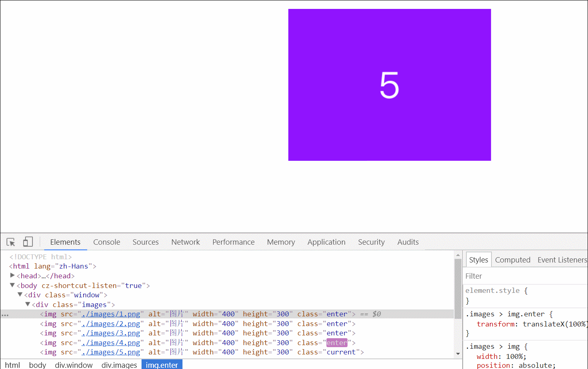Expand the head element in the DOM tree
This screenshot has width=588, height=369.
pyautogui.click(x=12, y=275)
